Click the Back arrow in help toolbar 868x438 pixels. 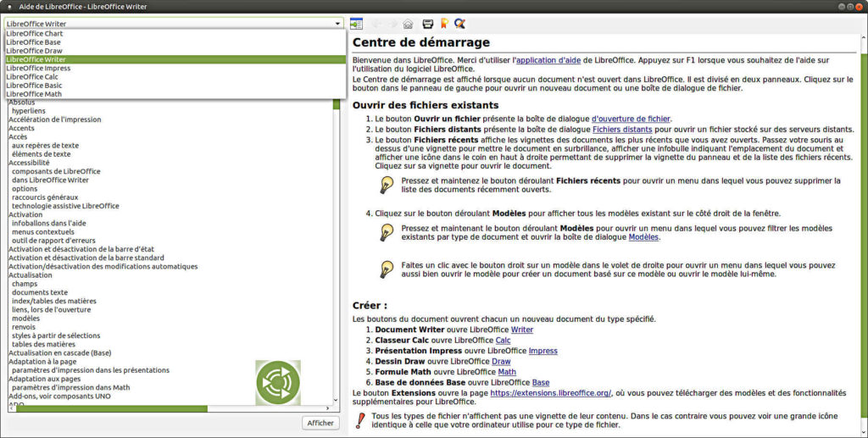coord(377,24)
